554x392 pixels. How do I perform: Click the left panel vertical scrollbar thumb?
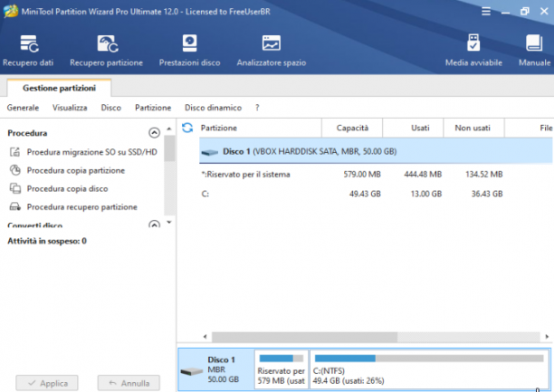point(169,148)
